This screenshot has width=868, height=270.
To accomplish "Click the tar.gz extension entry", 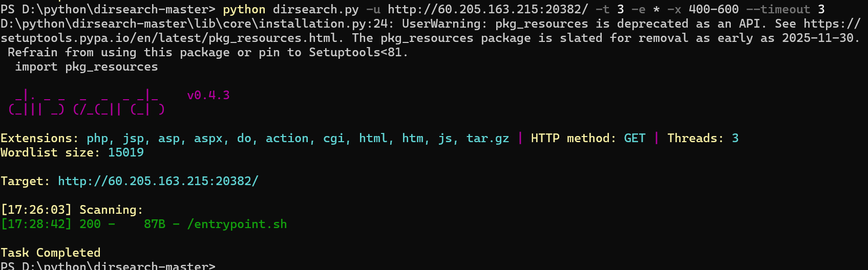I will (x=488, y=138).
